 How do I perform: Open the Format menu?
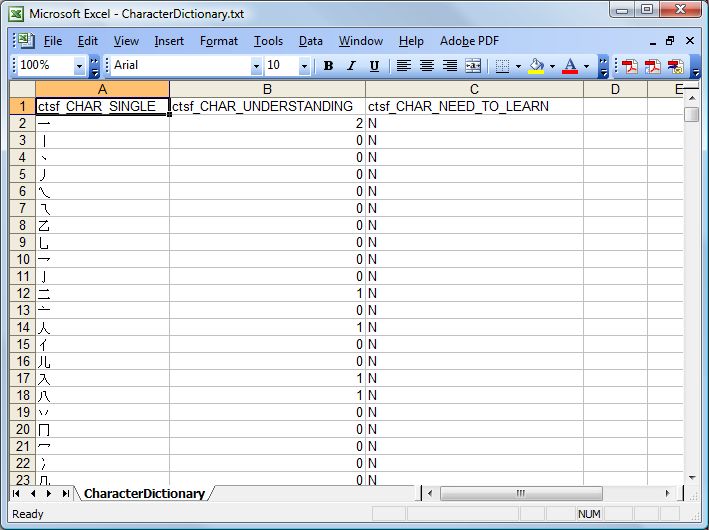pos(218,41)
